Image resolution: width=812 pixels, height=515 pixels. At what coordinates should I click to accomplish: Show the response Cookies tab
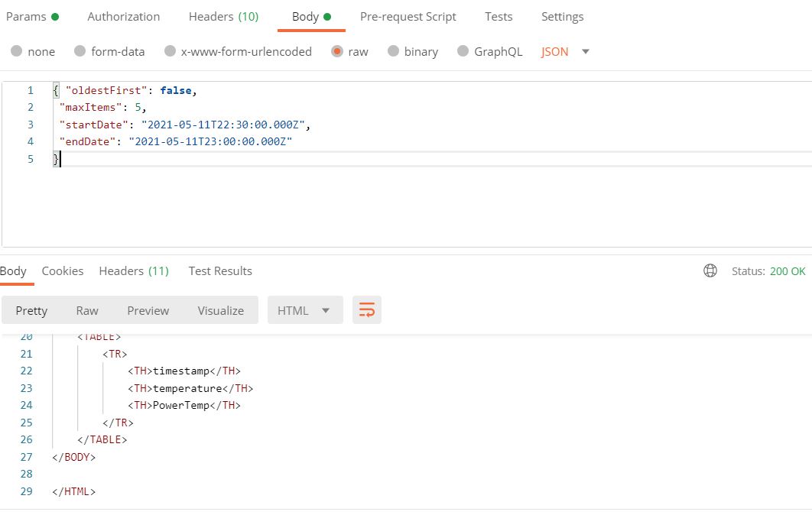click(x=63, y=271)
